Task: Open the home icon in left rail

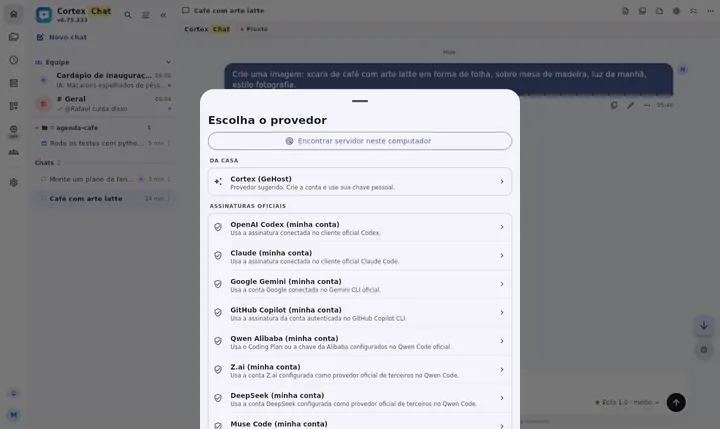Action: tap(14, 14)
